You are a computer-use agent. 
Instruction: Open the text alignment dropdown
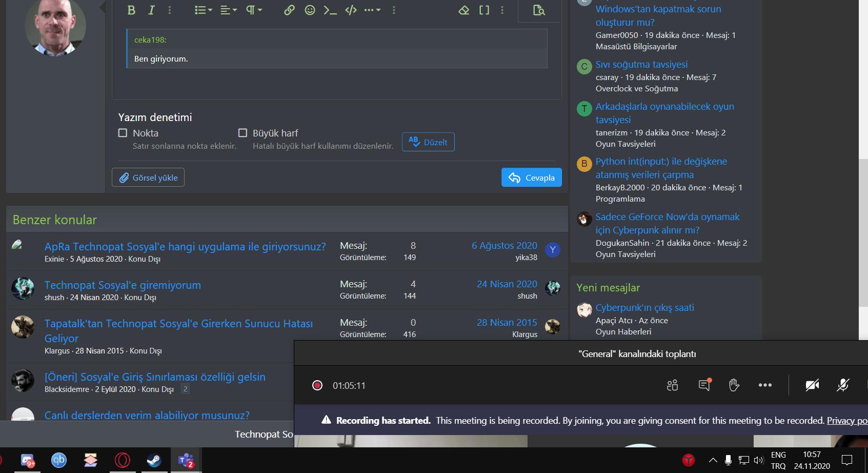pyautogui.click(x=229, y=10)
